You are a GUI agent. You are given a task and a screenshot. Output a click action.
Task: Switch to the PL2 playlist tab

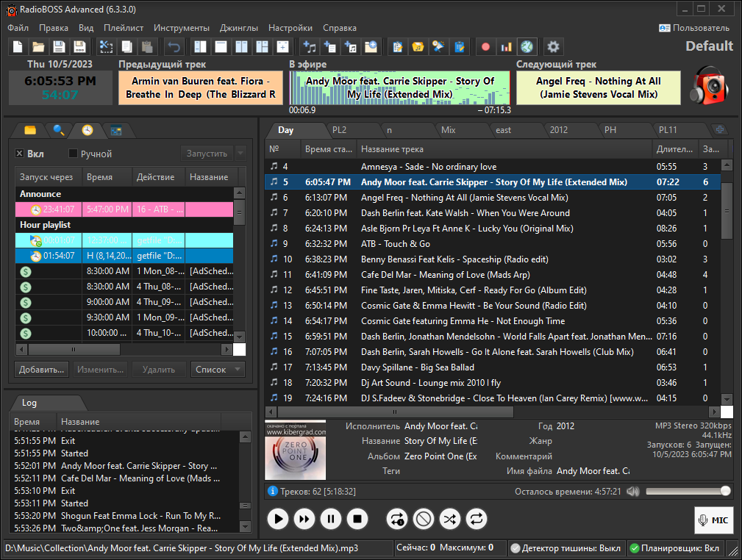tap(339, 130)
